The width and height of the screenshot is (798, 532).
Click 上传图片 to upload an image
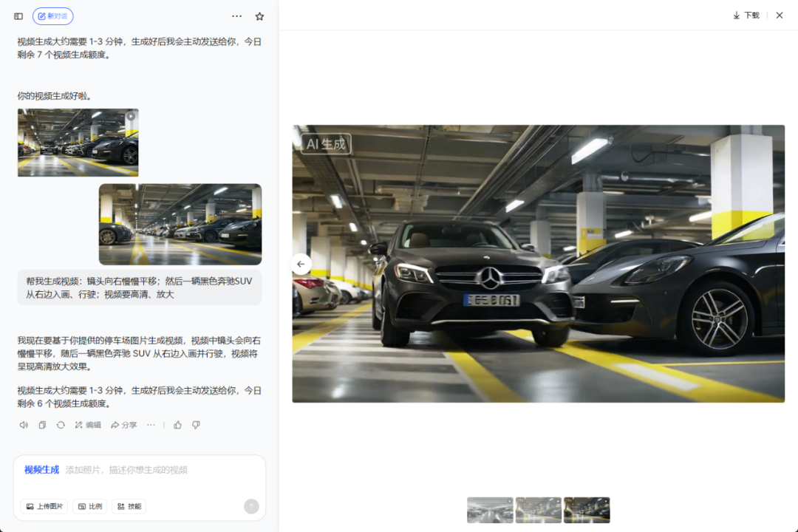(44, 506)
